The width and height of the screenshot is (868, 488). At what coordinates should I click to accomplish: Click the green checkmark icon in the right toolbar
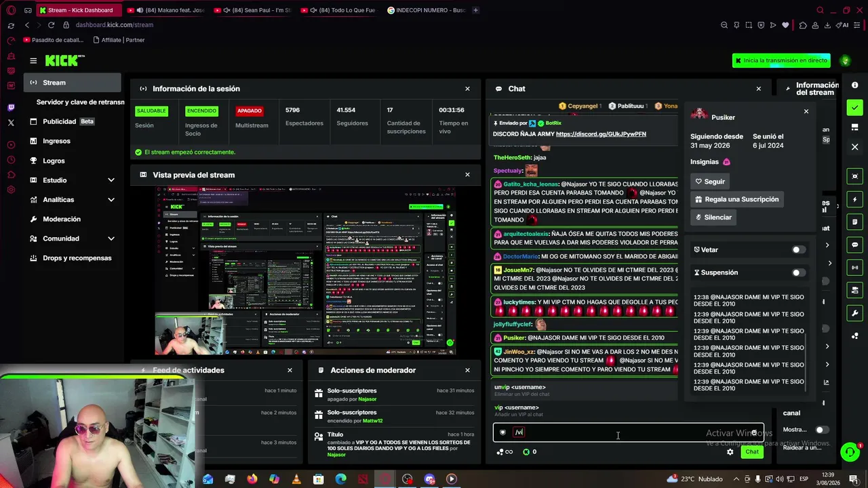click(x=855, y=107)
